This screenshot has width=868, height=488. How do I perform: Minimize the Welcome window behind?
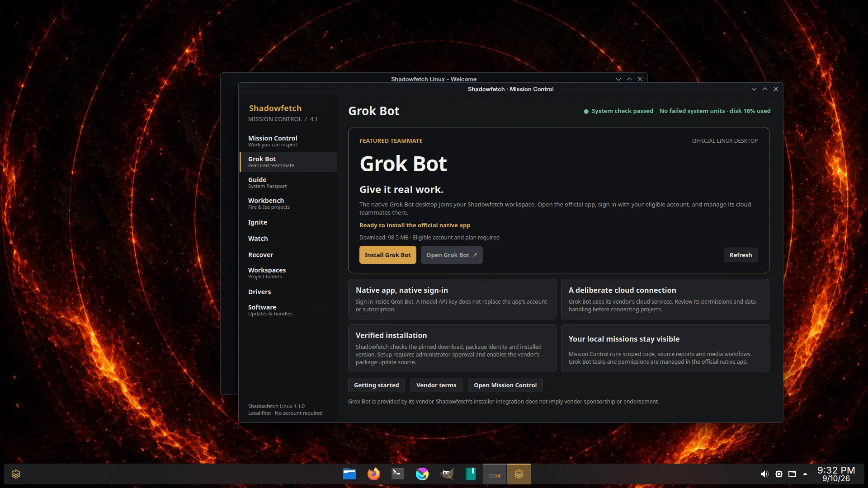tap(618, 79)
